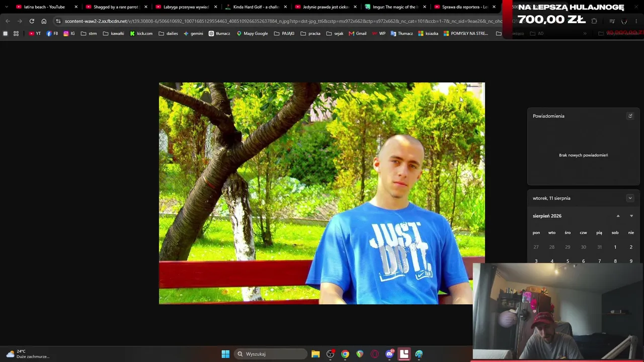Screen dimensions: 644x362
Task: Switch to the Imgur: The magic of the Internet tab
Action: (x=395, y=7)
